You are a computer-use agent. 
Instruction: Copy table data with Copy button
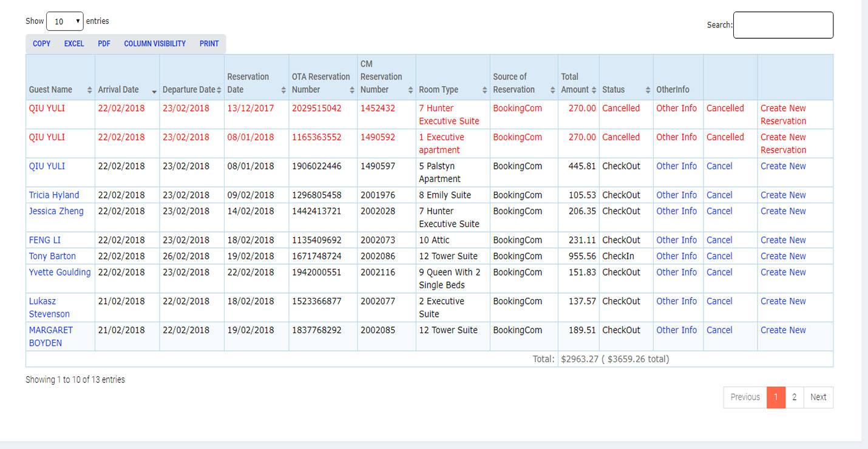click(x=42, y=44)
